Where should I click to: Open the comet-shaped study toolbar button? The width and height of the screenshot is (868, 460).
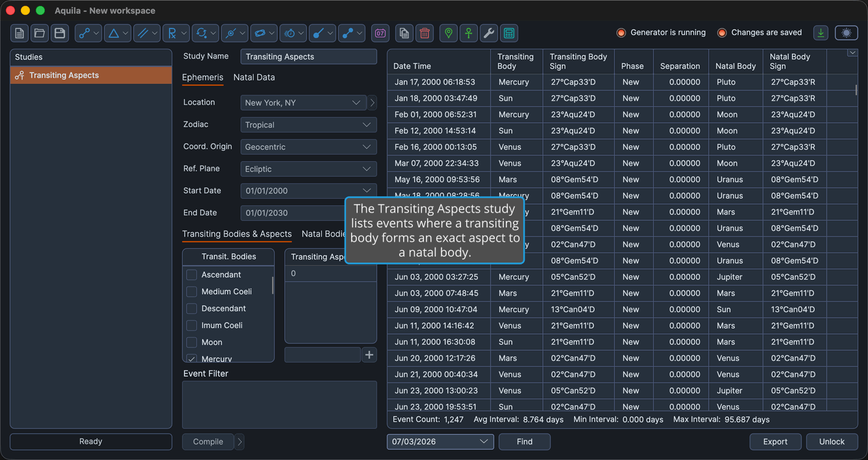[322, 33]
